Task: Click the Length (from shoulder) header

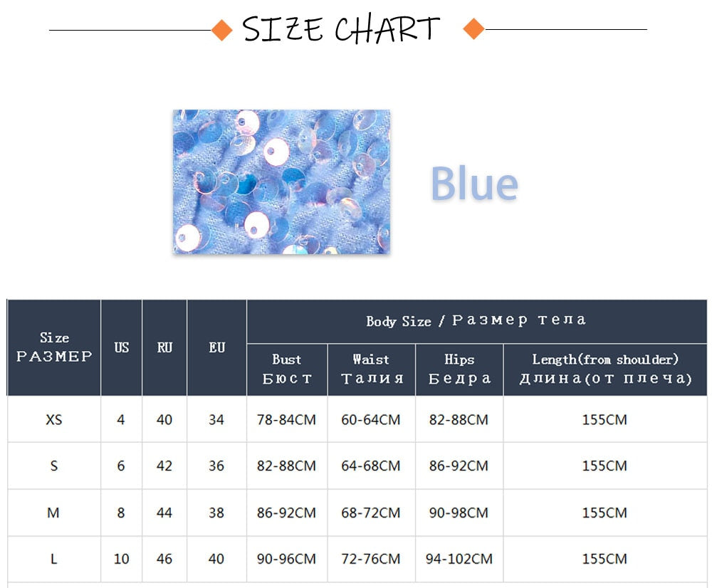Action: coord(605,369)
